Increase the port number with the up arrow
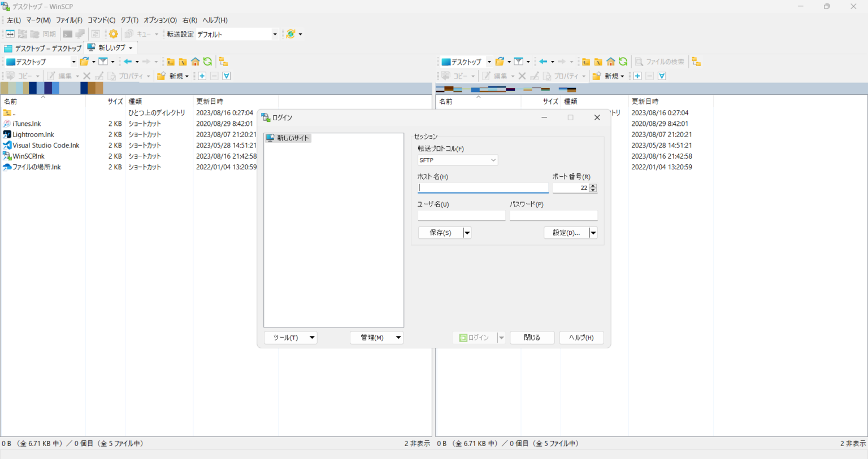This screenshot has width=868, height=459. pos(593,186)
